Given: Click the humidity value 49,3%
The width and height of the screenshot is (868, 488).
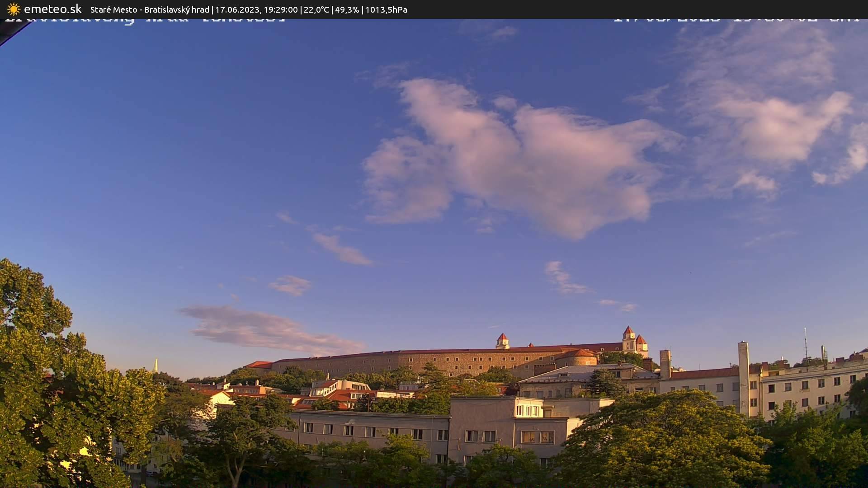Looking at the screenshot, I should click(x=348, y=9).
